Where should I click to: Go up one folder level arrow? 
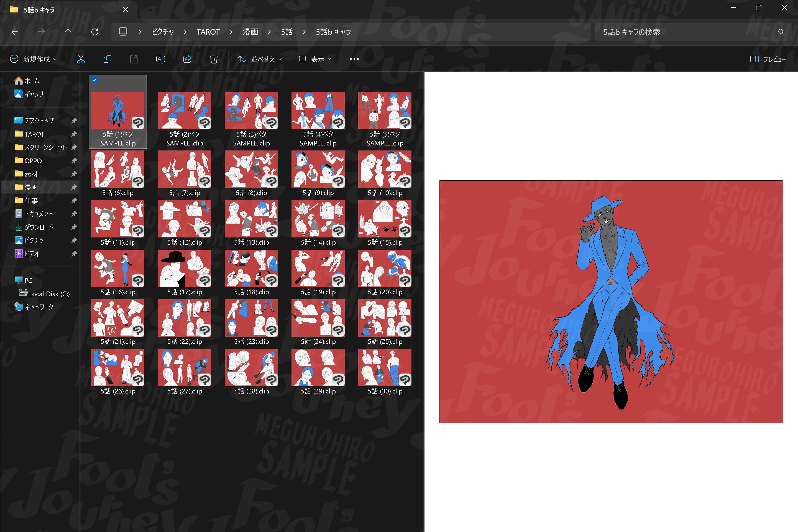tap(68, 32)
